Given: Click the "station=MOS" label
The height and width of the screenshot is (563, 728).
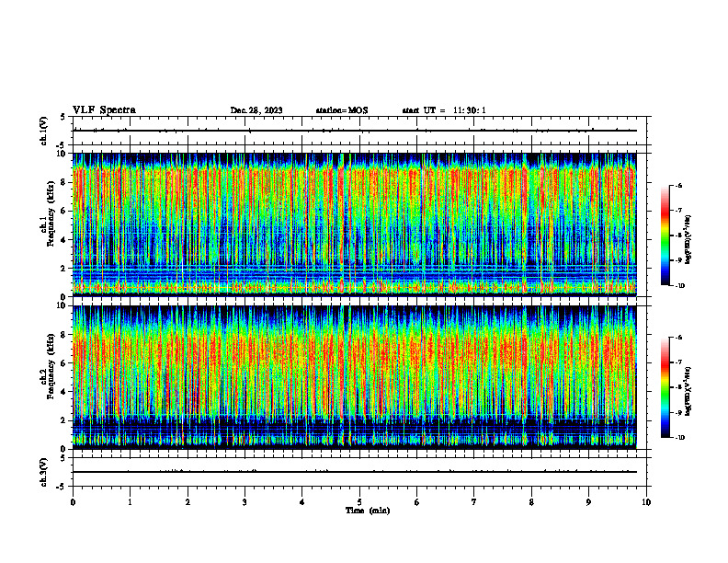Looking at the screenshot, I should coord(342,110).
